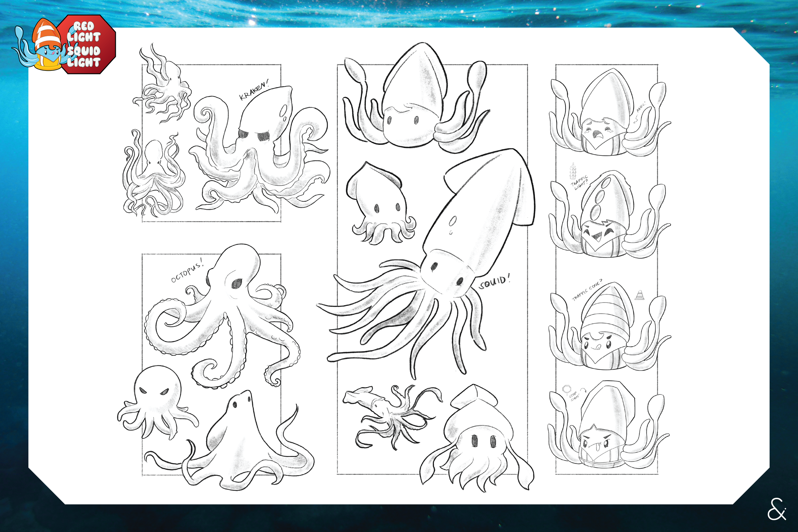
Task: Click the handwritten "KRAKEN!" label
Action: [x=254, y=91]
